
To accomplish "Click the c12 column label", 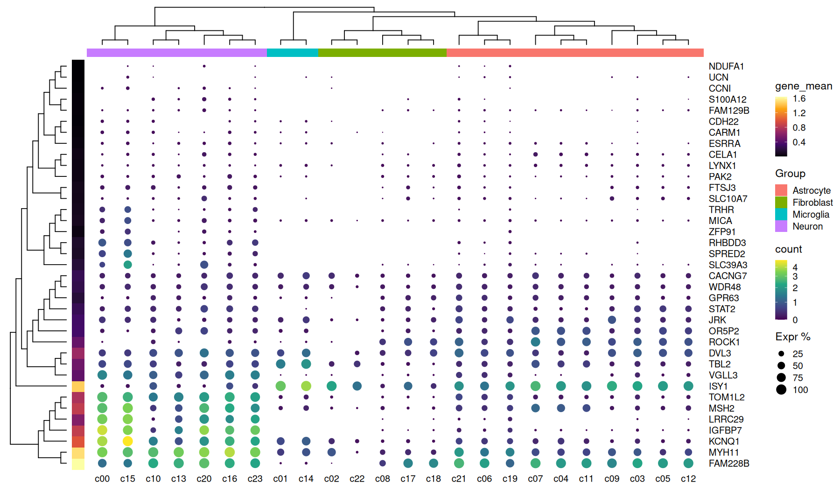I will click(x=688, y=479).
